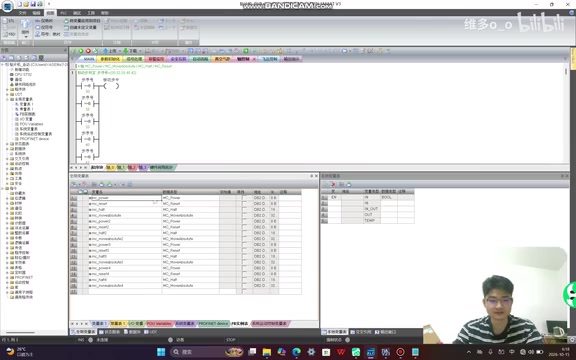Click the IN_OUT row in local variable table

[367, 209]
